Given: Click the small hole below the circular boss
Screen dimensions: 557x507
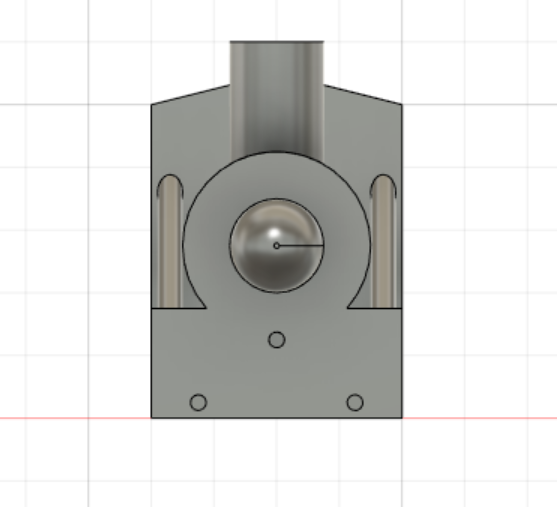Looking at the screenshot, I should click(277, 340).
